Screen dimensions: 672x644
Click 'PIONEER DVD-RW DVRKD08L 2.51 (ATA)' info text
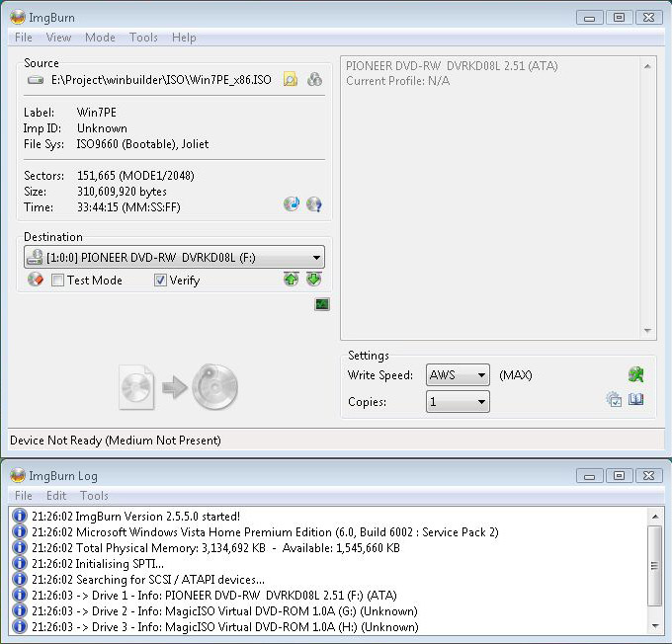pos(452,65)
